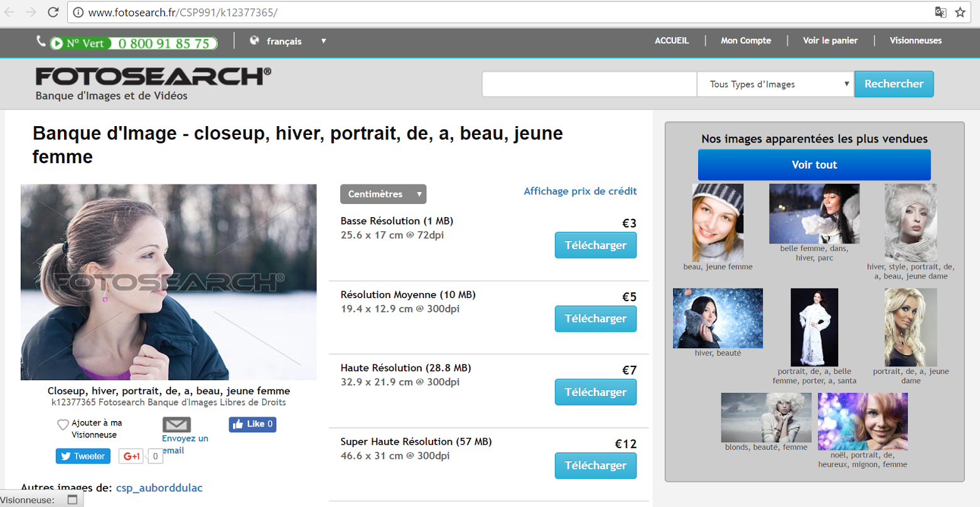
Task: Open the Centimètres units dropdown
Action: click(383, 194)
